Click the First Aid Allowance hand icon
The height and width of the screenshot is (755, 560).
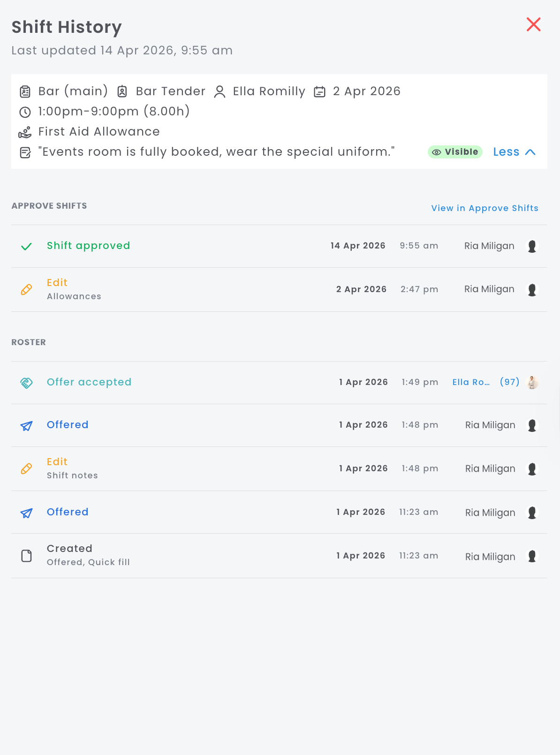pyautogui.click(x=25, y=132)
